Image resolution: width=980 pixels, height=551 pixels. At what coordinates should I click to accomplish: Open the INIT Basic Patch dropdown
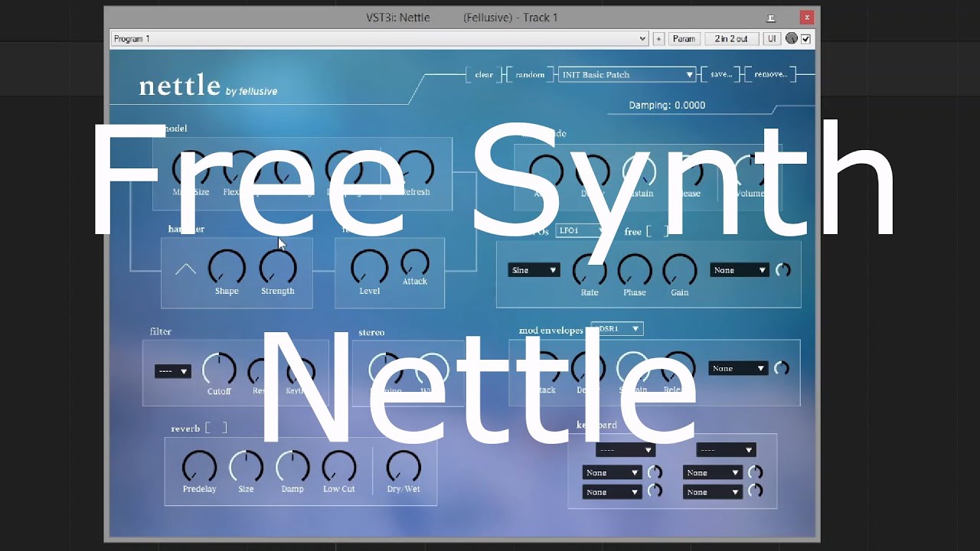[x=627, y=74]
